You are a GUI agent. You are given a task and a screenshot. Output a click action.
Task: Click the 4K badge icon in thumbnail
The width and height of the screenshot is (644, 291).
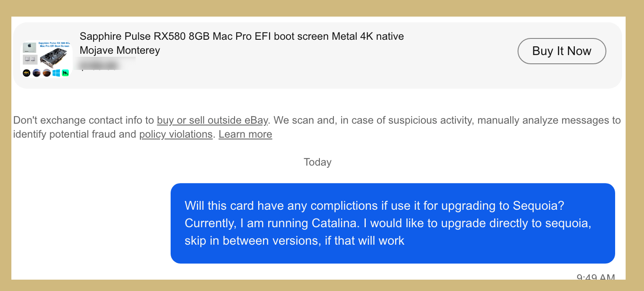tap(27, 73)
